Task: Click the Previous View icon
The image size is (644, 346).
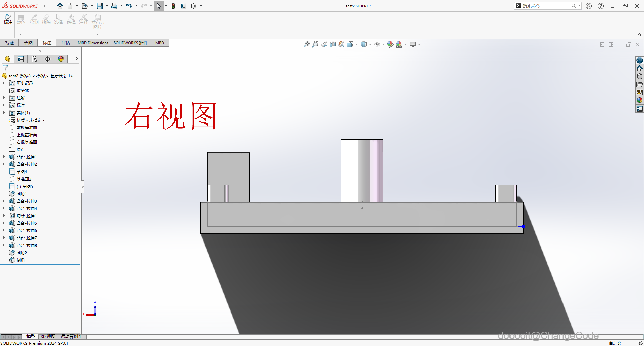Action: pos(324,44)
